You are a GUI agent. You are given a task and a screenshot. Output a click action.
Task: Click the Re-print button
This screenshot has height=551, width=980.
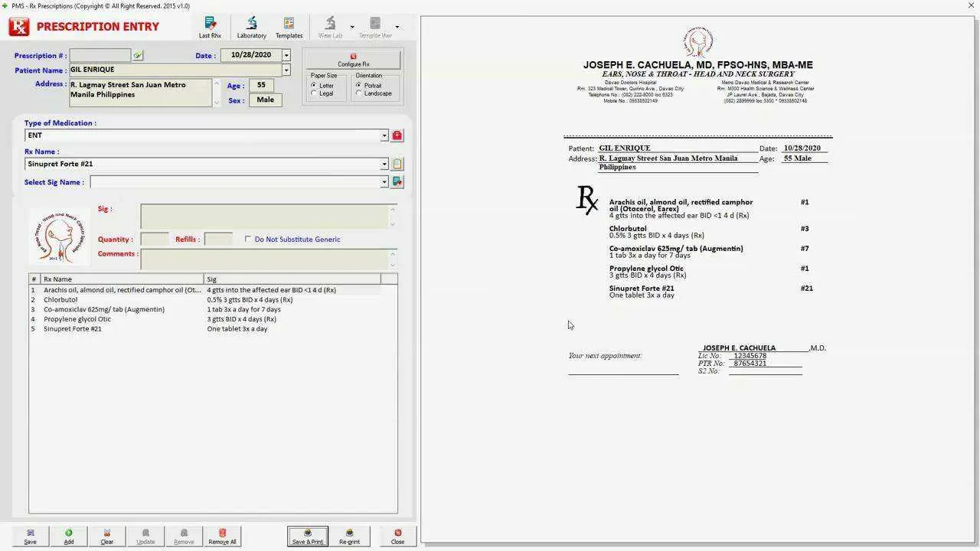pyautogui.click(x=349, y=536)
